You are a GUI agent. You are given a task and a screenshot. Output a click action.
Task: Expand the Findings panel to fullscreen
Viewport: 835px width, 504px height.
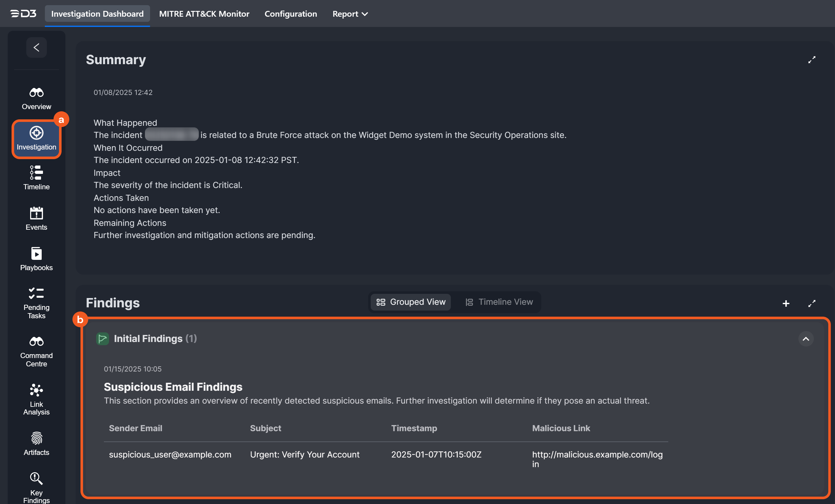812,303
